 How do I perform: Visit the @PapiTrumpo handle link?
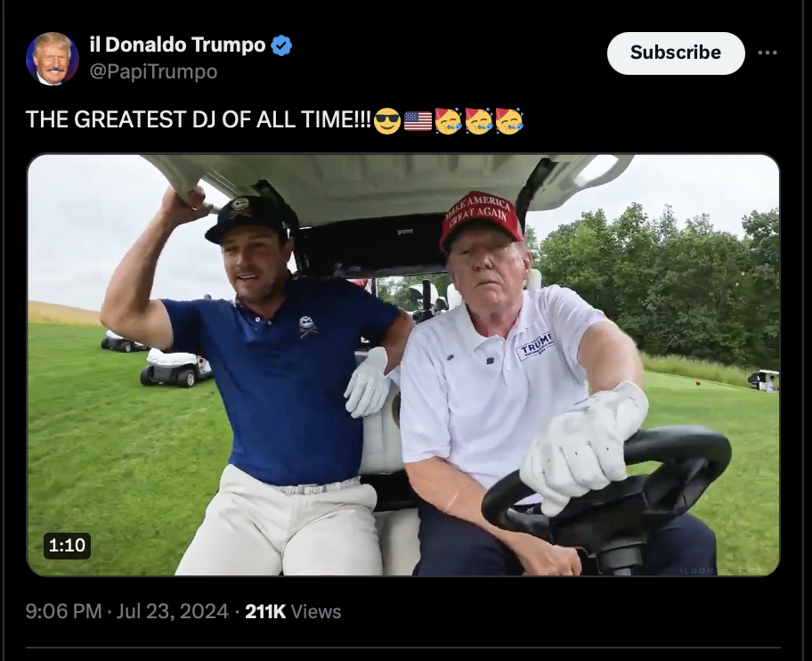point(153,71)
